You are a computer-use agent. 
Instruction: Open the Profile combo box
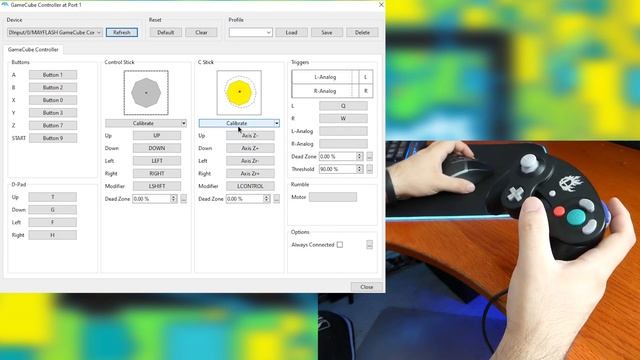point(251,32)
